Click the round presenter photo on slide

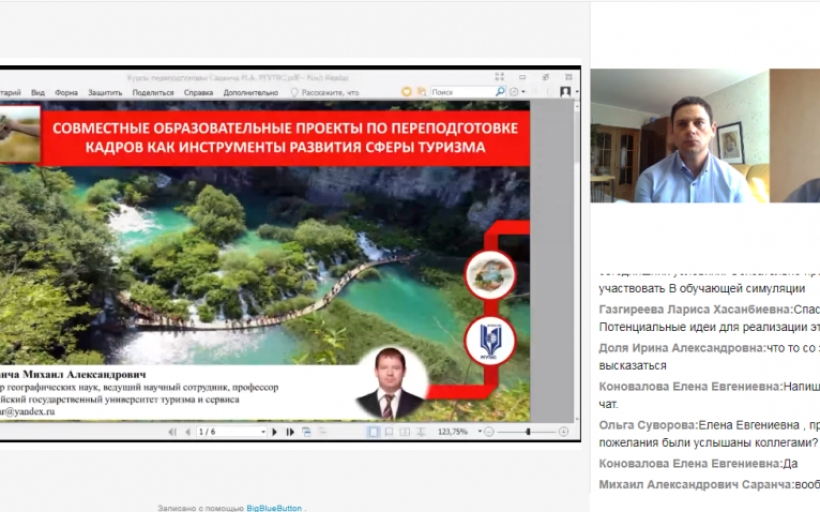(x=390, y=383)
